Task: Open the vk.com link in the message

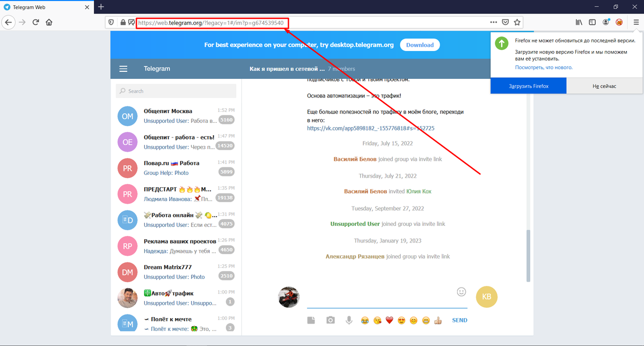Action: 370,129
